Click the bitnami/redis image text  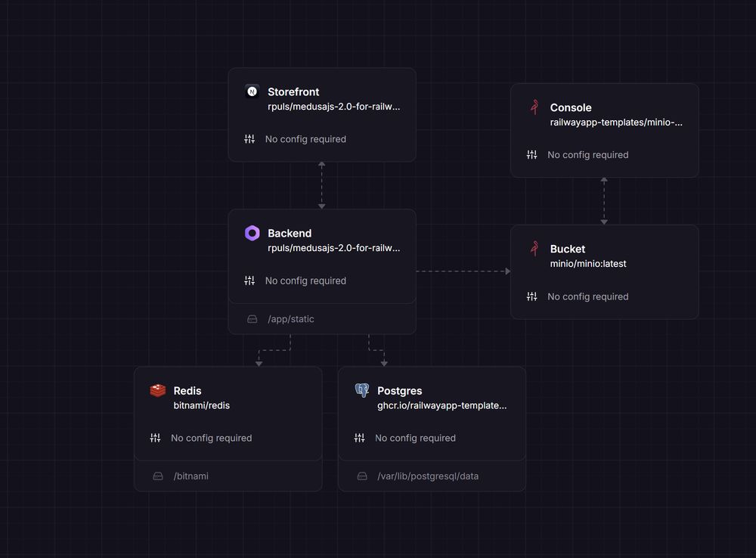[x=202, y=405]
